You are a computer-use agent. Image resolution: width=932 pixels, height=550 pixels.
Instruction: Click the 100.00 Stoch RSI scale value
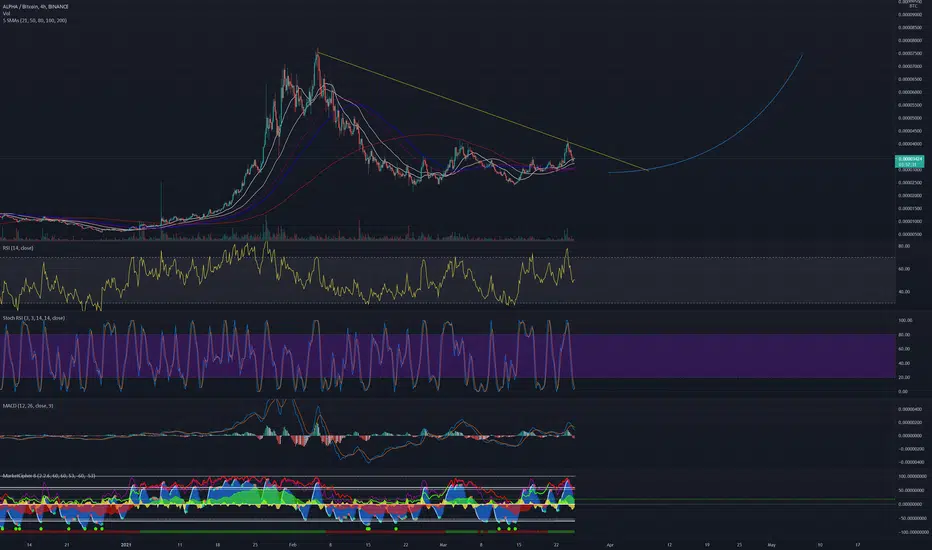click(905, 320)
